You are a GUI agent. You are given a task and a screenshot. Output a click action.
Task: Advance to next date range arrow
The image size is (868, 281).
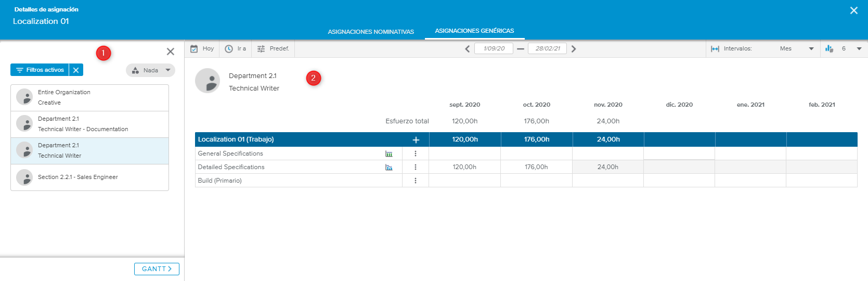point(574,49)
